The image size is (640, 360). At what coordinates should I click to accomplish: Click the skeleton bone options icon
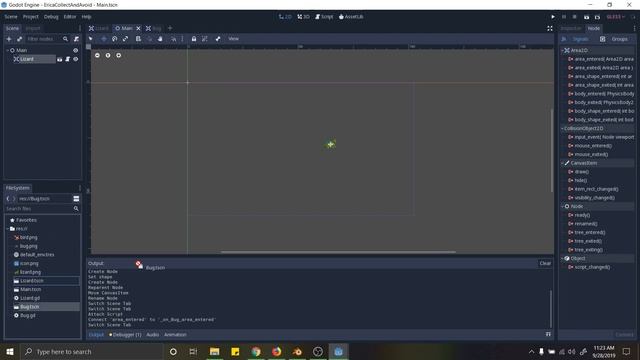218,39
